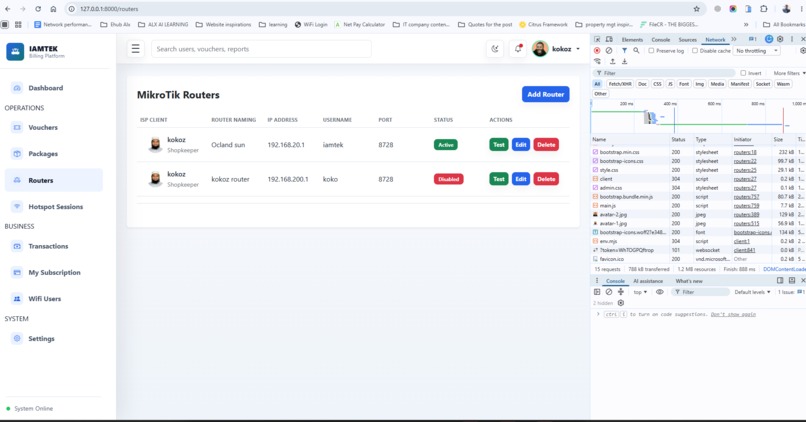Select the DevTools Network tab
This screenshot has width=806, height=422.
coord(715,40)
